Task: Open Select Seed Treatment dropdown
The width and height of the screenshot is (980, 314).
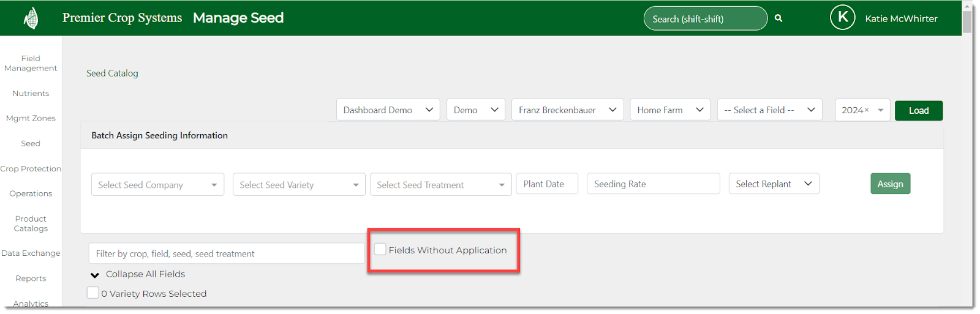Action: (x=440, y=184)
